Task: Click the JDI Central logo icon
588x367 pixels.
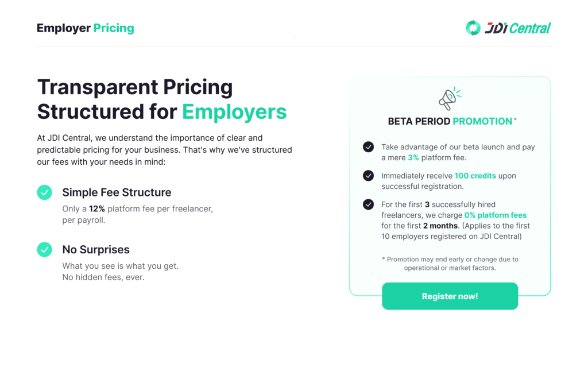Action: coord(473,27)
